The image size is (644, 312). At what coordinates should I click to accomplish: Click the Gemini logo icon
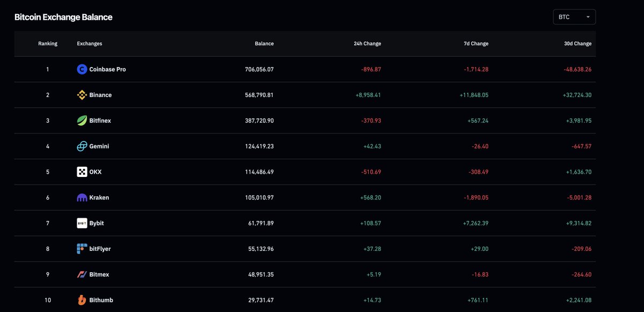point(82,146)
